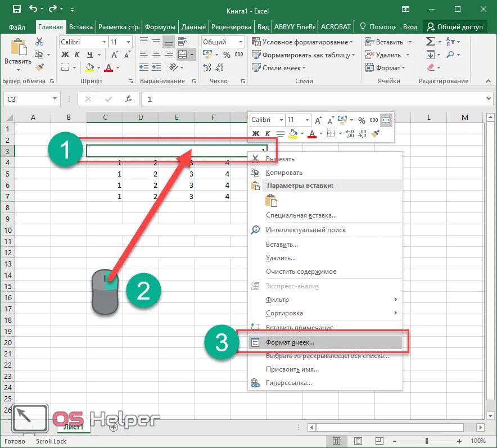This screenshot has width=497, height=448.
Task: Click the Fill Color bucket in the ribbon
Action: pyautogui.click(x=90, y=67)
